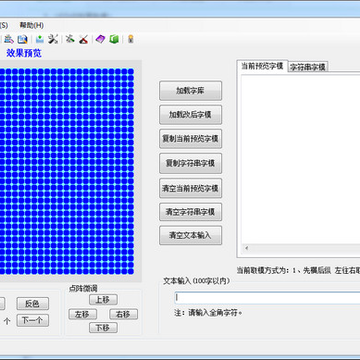Click the 清空文本输入 button
Image resolution: width=360 pixels, height=360 pixels.
click(190, 235)
